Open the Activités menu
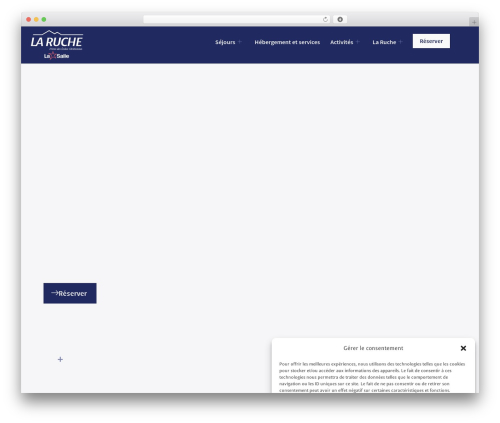Screen dimensions: 500x423 (x=341, y=42)
